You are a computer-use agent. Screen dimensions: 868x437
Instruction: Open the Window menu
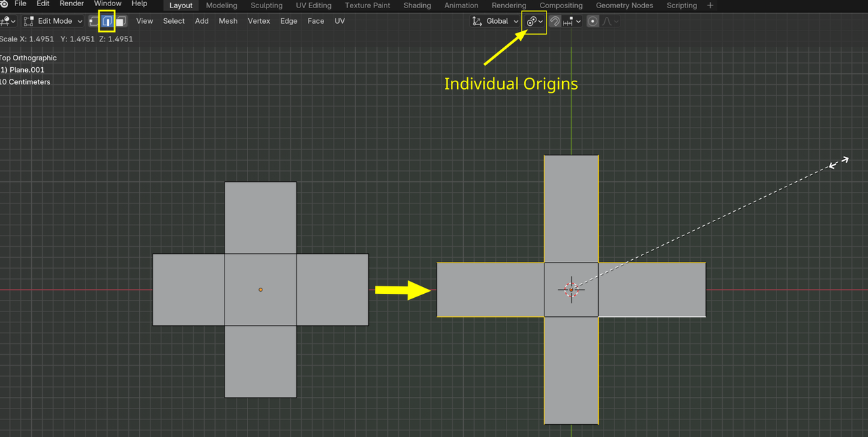coord(108,4)
